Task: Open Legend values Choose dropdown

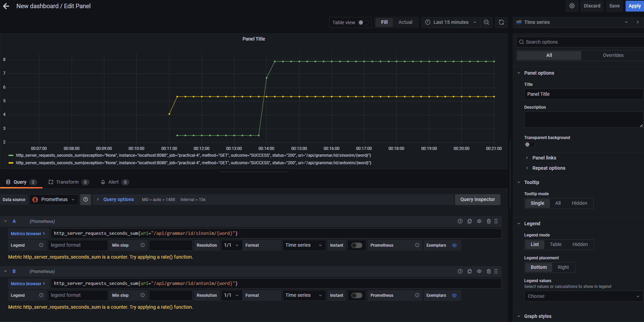Action: 584,296
